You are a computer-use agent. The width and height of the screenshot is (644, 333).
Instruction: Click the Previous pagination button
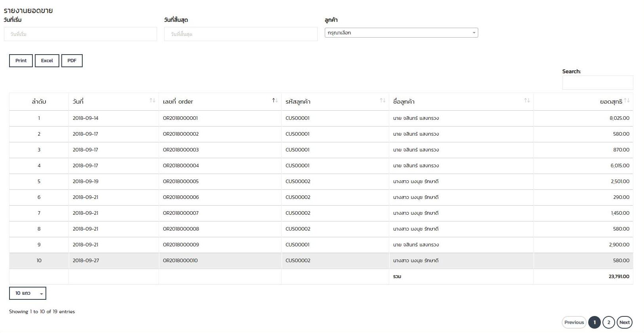pos(574,322)
